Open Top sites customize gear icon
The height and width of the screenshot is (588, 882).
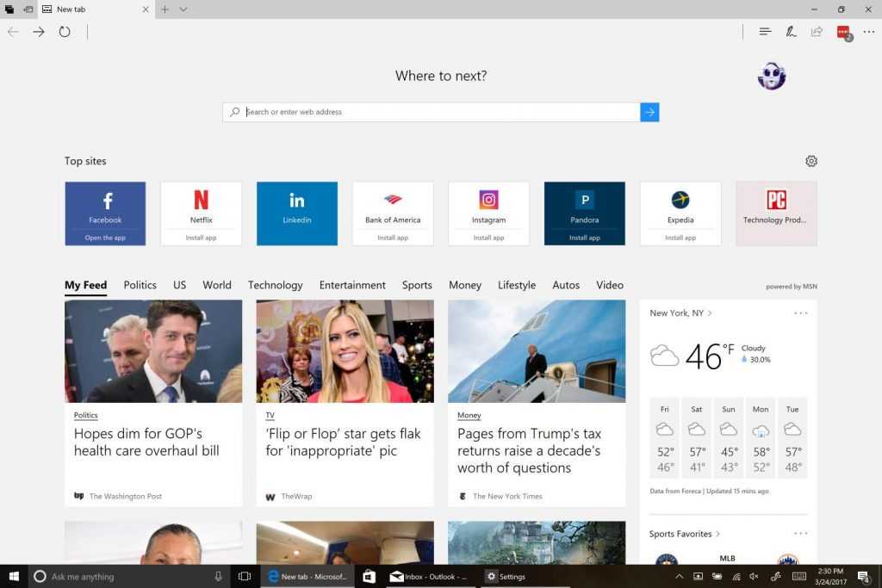(811, 161)
